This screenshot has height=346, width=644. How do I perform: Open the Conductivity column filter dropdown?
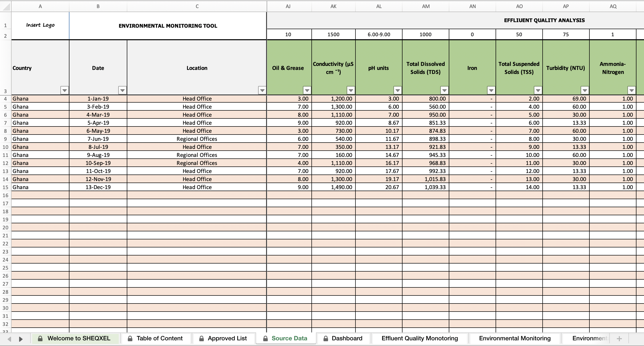tap(351, 90)
